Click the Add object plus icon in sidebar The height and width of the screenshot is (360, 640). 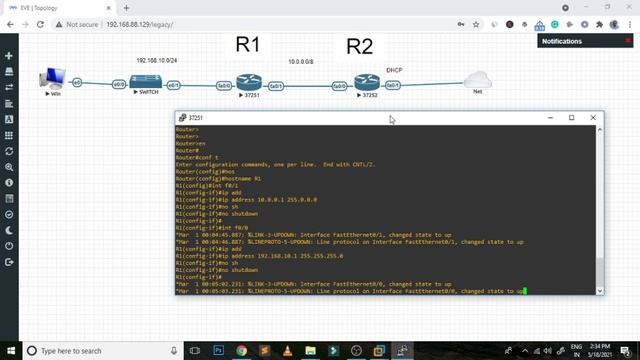9,56
